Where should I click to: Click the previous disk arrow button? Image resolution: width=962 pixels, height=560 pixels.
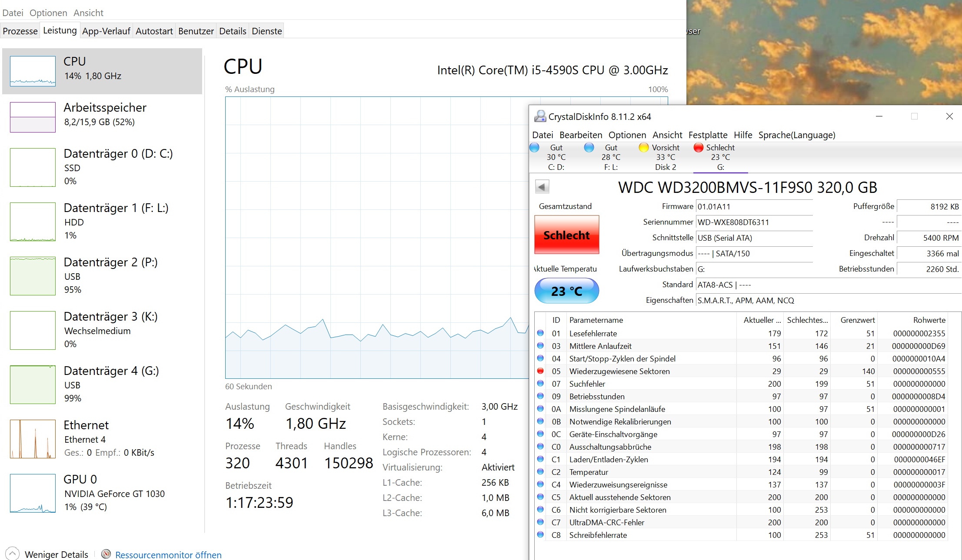pos(542,187)
